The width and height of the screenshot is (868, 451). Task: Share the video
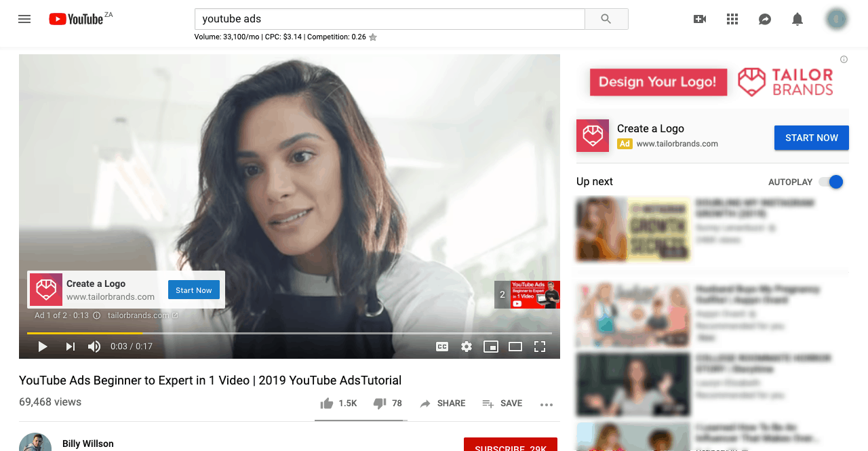point(443,404)
